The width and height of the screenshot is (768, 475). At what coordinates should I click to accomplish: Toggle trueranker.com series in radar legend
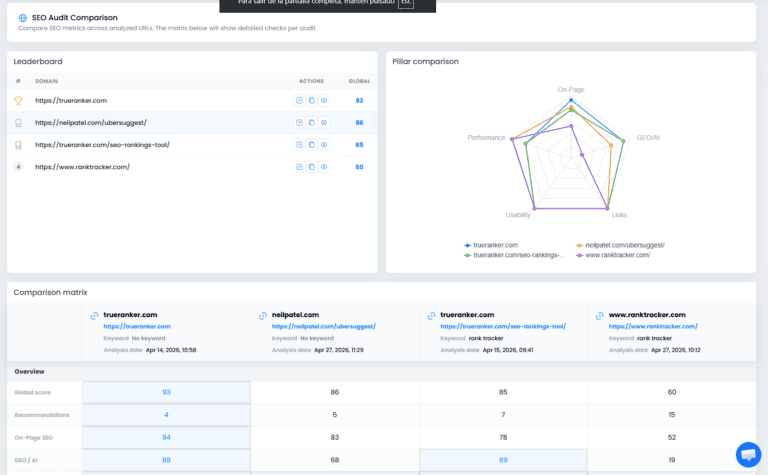490,245
